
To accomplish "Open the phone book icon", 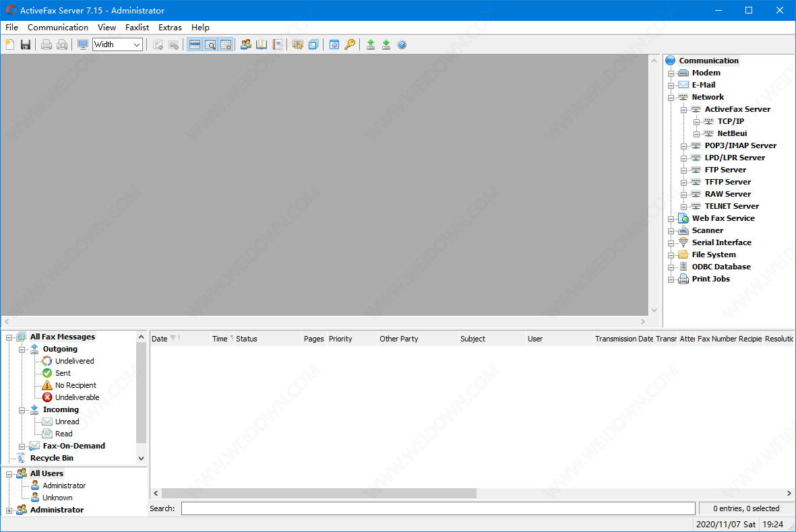I will click(x=262, y=44).
